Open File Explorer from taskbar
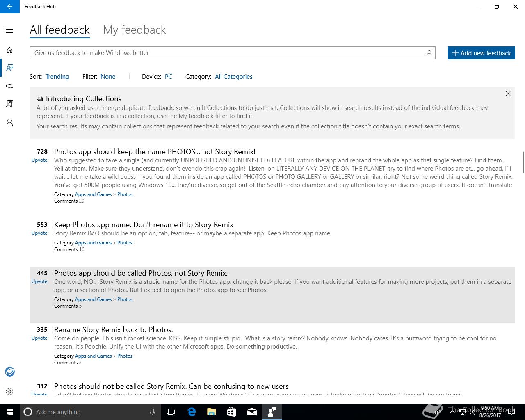Viewport: 525px width, 420px height. (x=212, y=412)
